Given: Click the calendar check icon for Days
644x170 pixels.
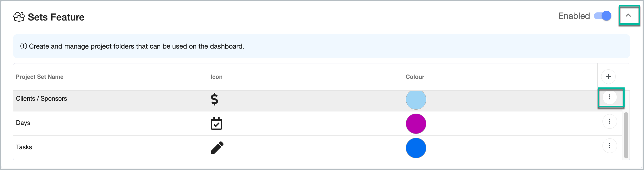Looking at the screenshot, I should [216, 123].
